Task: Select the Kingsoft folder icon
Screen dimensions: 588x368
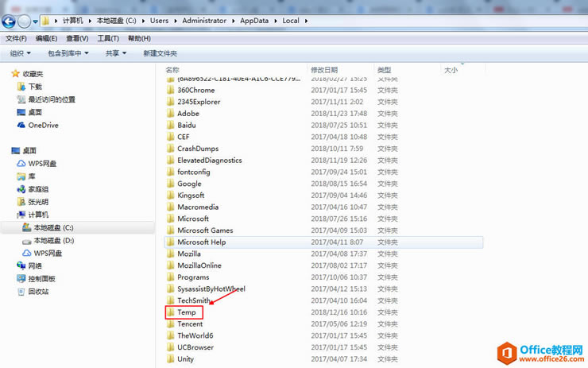Action: click(x=171, y=195)
